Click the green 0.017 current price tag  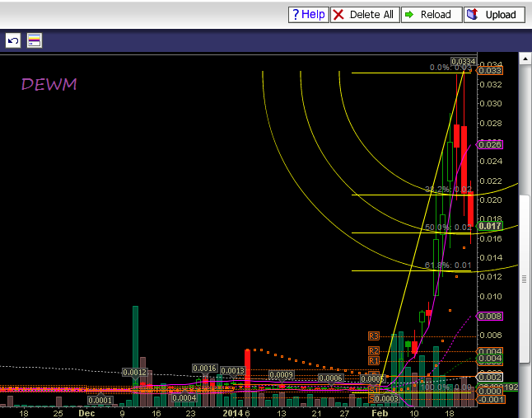point(489,226)
